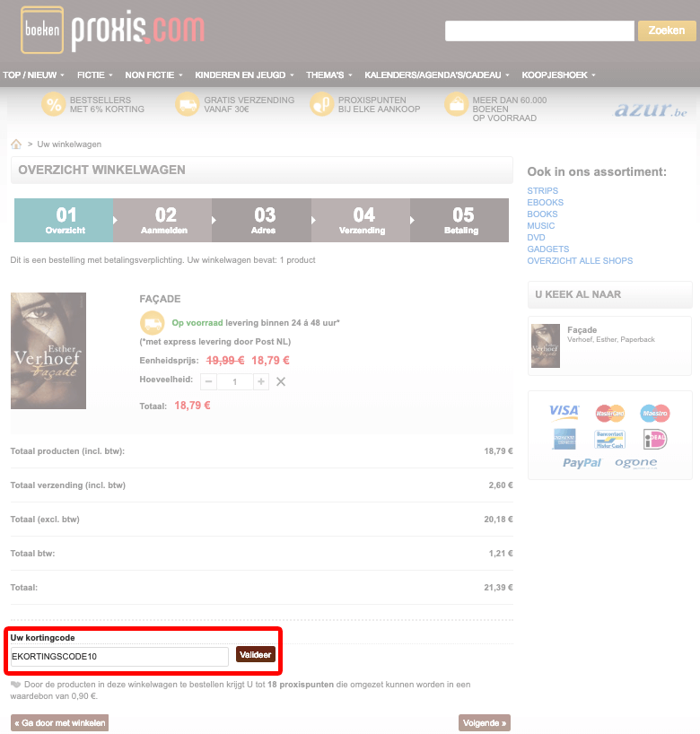The width and height of the screenshot is (700, 734).
Task: Open the THEMA'S dropdown menu
Action: pos(329,74)
